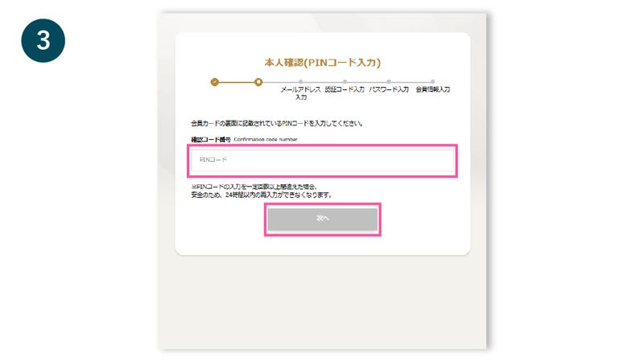Click the 確認コード番号 field label
The width and height of the screenshot is (644, 362).
point(211,139)
